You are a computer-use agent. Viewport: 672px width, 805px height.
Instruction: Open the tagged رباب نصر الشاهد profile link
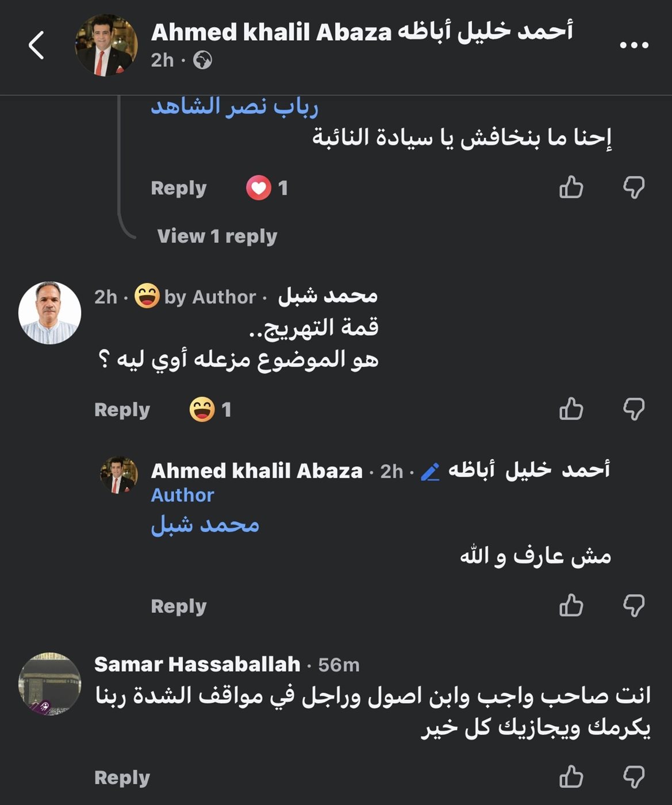[235, 106]
